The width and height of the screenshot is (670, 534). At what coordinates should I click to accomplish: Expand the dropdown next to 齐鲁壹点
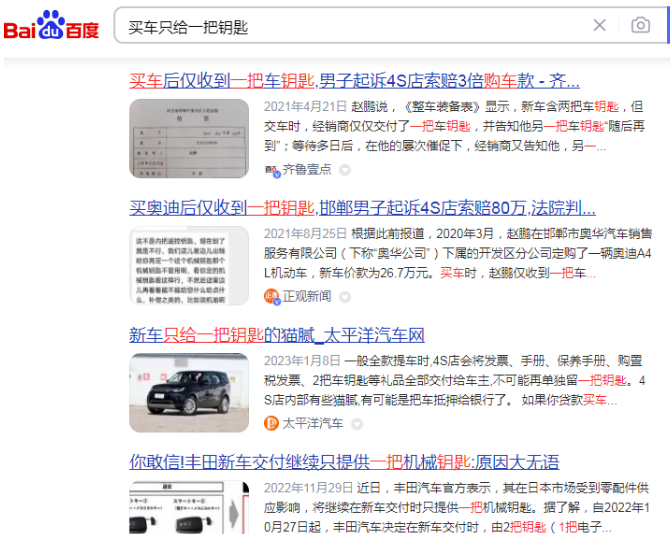[345, 170]
